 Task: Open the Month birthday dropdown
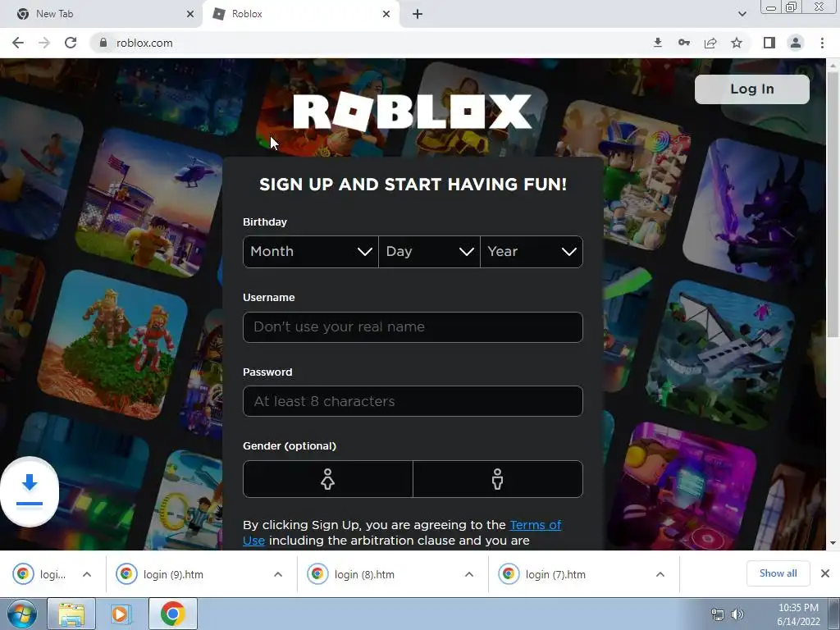pos(311,251)
